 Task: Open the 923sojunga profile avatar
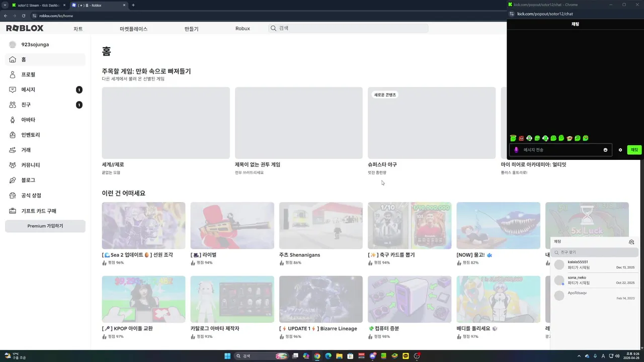click(13, 45)
